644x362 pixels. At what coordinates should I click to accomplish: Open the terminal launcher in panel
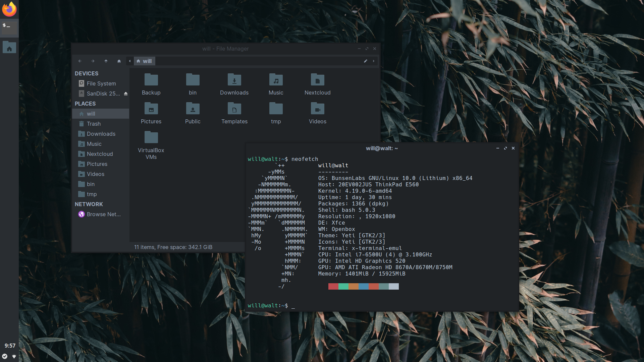pos(9,27)
